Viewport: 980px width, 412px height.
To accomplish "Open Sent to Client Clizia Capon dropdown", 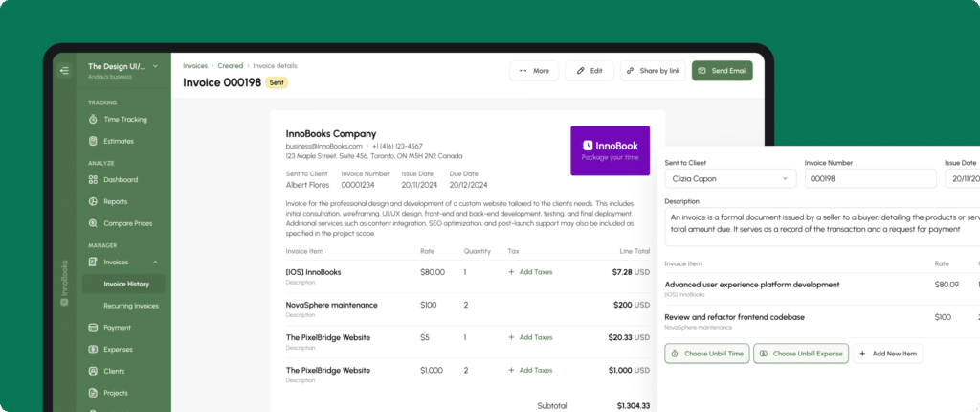I will tap(730, 178).
